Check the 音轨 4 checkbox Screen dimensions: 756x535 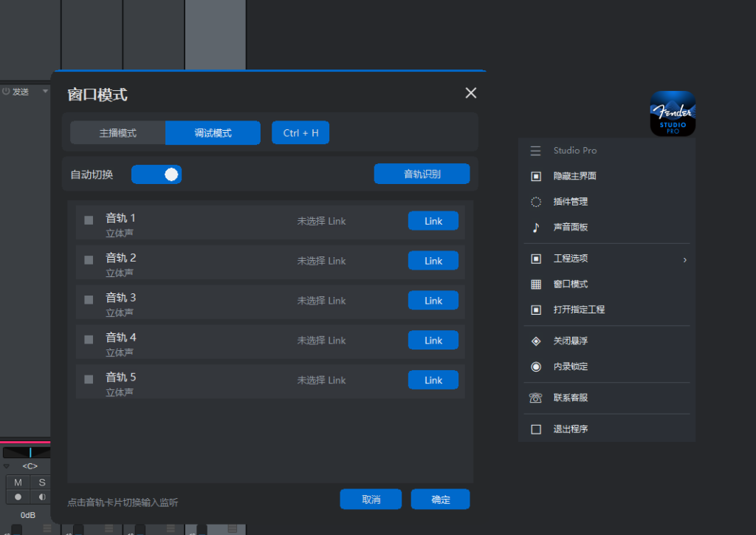(89, 340)
